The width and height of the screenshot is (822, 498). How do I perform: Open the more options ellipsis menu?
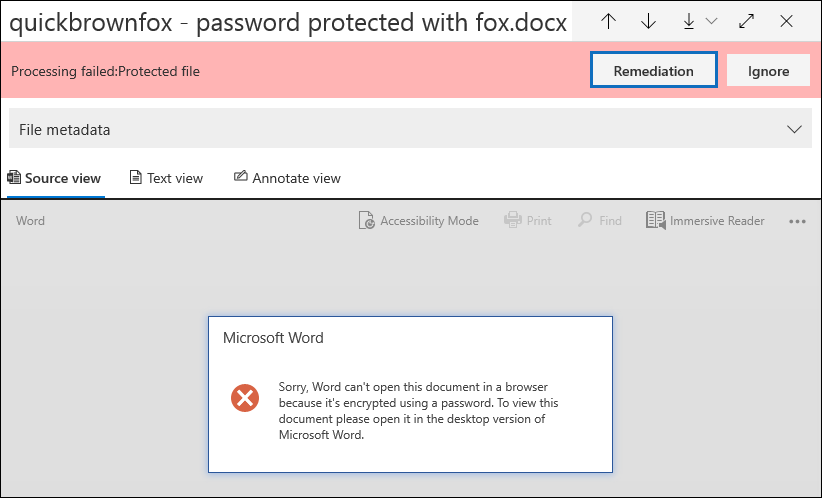pos(797,221)
